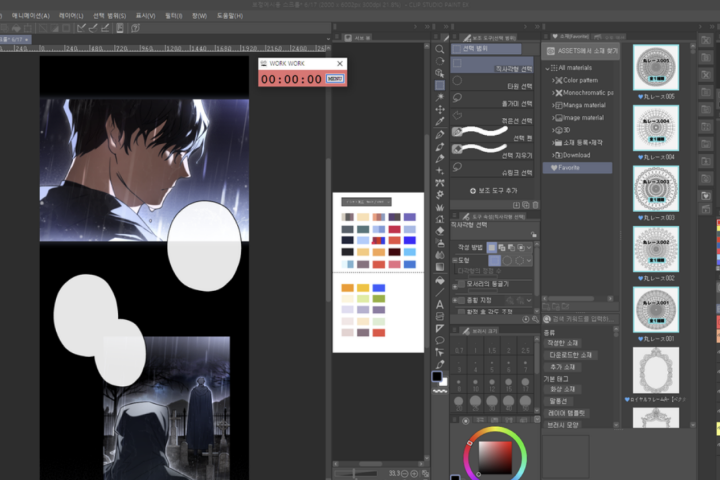720x480 pixels.
Task: Select polygon shape option in 도형 row
Action: [x=519, y=260]
